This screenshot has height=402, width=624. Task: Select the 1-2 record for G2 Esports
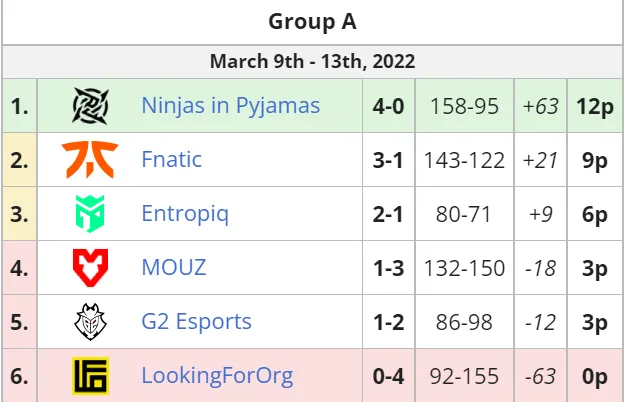click(x=388, y=322)
